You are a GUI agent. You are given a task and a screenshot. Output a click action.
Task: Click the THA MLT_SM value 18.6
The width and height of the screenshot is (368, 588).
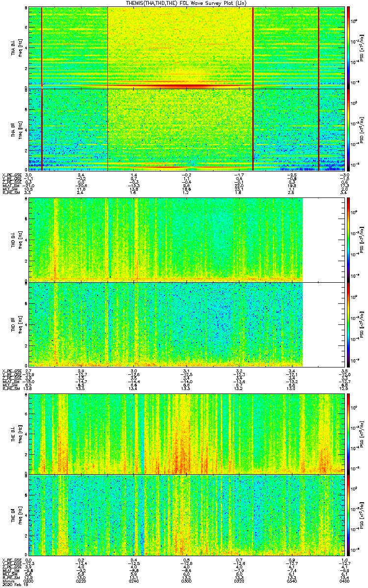coord(186,190)
